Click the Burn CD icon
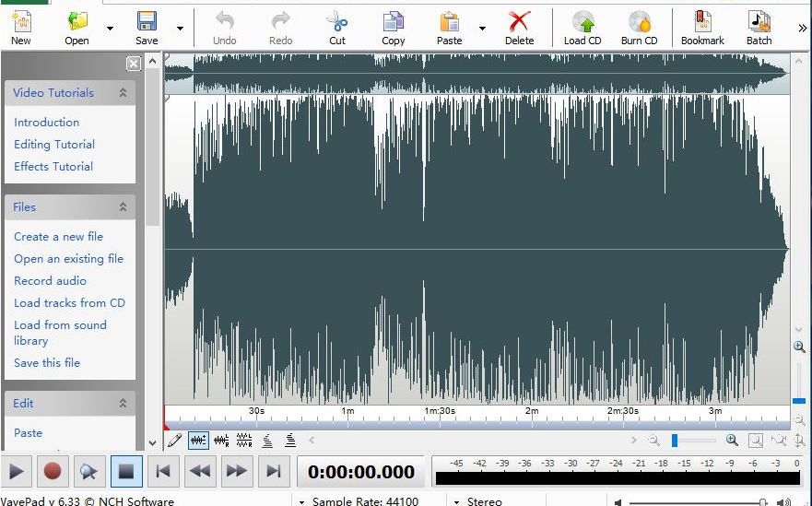Viewport: 812px width, 506px height. (x=639, y=27)
